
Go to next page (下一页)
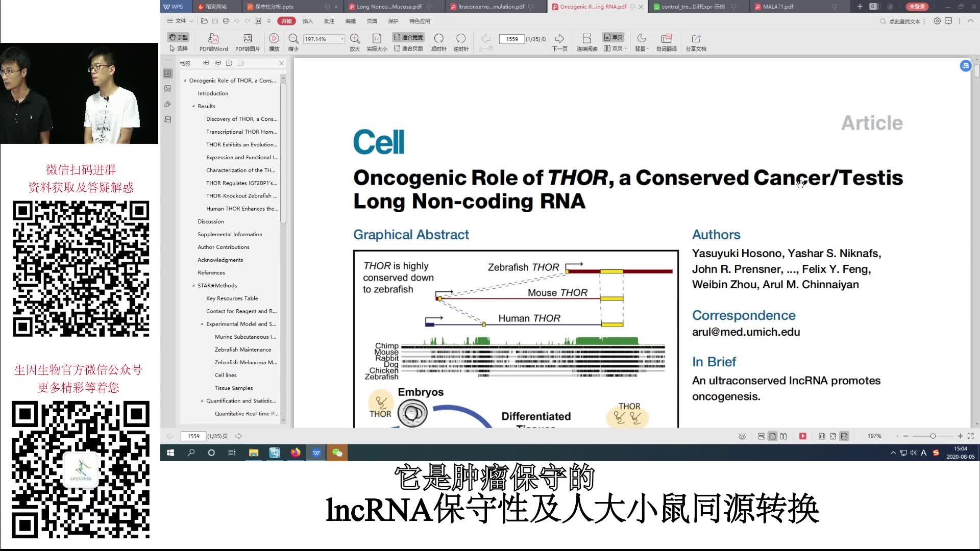[x=559, y=43]
